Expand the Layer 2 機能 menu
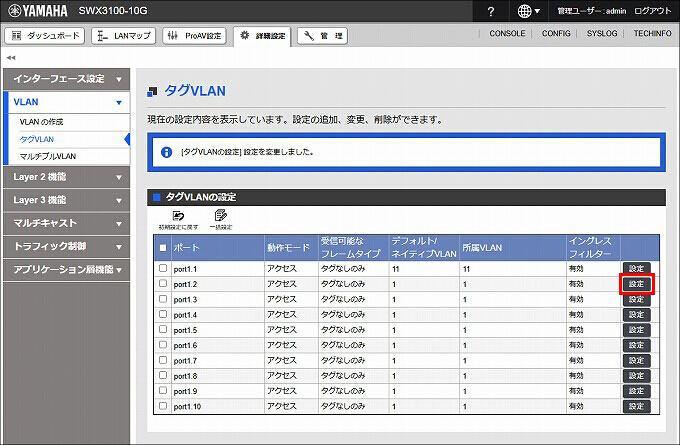Screen dimensions: 680x445 [x=66, y=177]
